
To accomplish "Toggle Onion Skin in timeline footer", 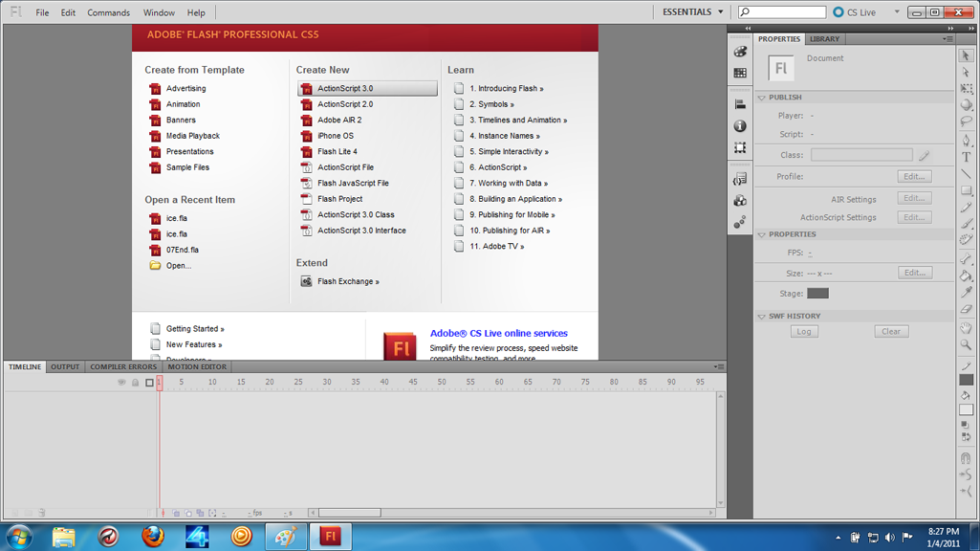I will (x=177, y=513).
